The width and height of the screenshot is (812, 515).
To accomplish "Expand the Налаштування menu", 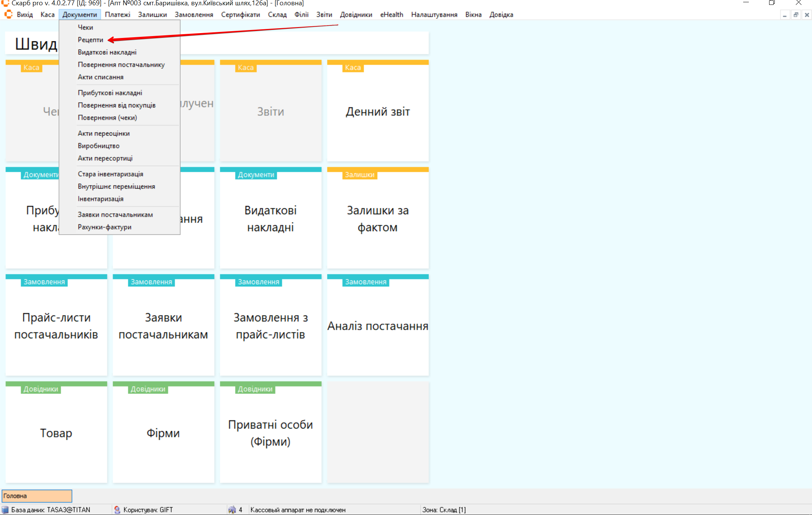I will click(x=434, y=15).
